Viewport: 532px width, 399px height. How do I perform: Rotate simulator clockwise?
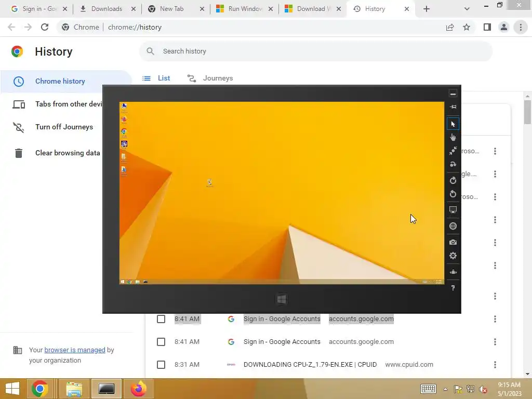point(453,180)
